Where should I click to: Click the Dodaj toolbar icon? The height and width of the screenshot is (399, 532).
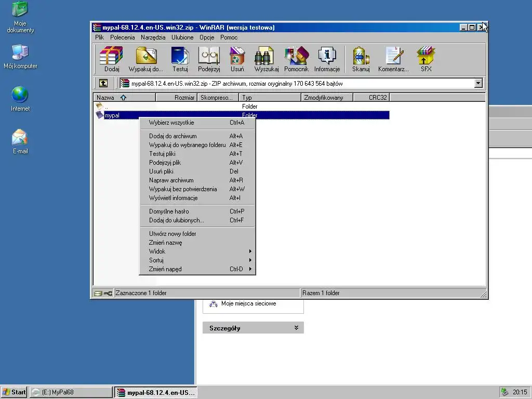[112, 59]
